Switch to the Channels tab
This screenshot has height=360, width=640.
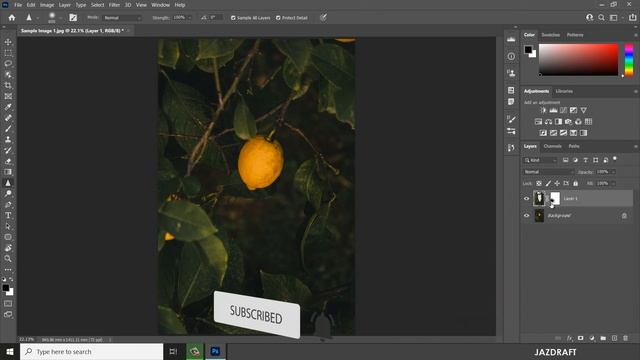553,146
